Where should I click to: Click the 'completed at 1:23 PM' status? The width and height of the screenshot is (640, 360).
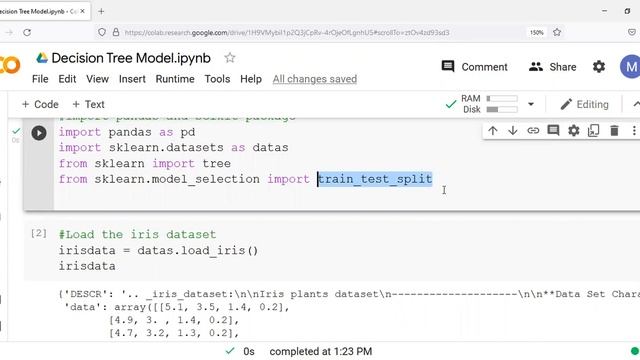(x=321, y=351)
